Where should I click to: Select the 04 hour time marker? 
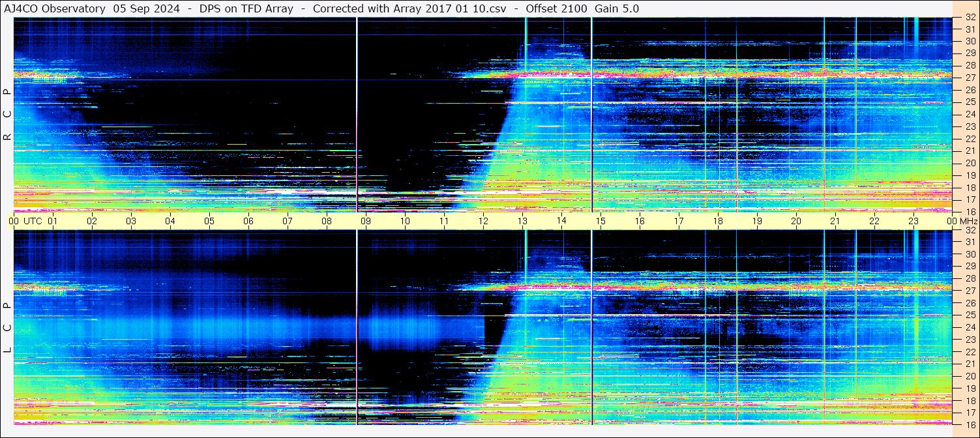(170, 221)
